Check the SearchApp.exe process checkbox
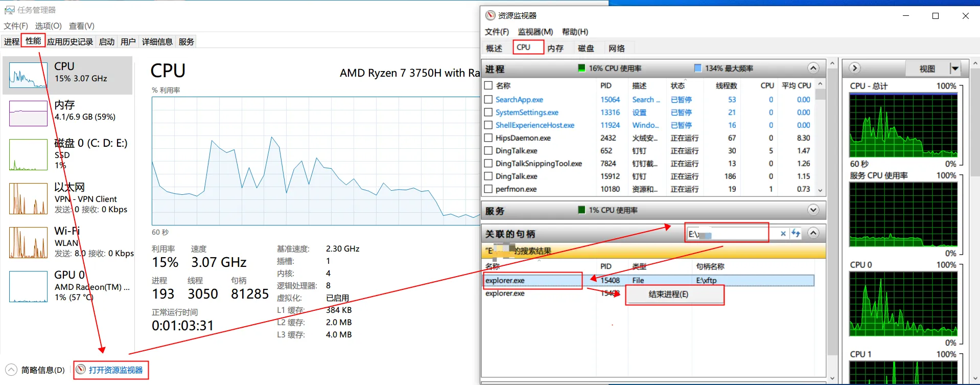The width and height of the screenshot is (980, 385). pyautogui.click(x=488, y=100)
